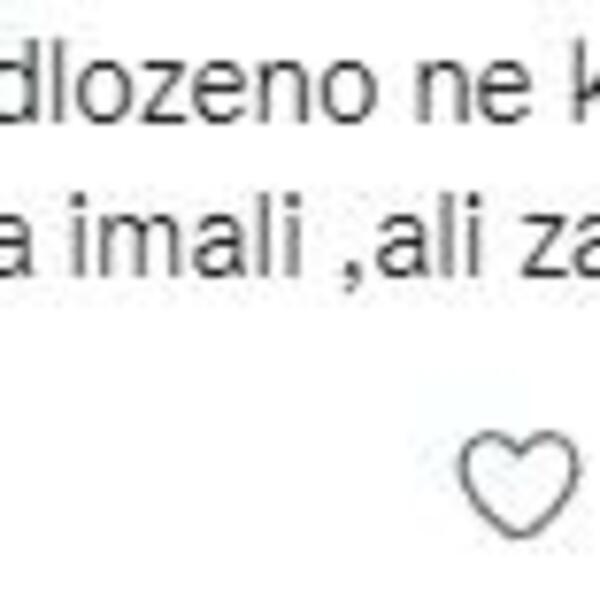Click the word "ne" in the first line

pyautogui.click(x=473, y=92)
